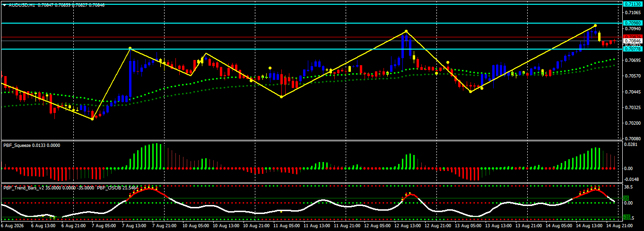Click the 0.0281 squeeze scale value
The height and width of the screenshot is (231, 644).
(632, 145)
